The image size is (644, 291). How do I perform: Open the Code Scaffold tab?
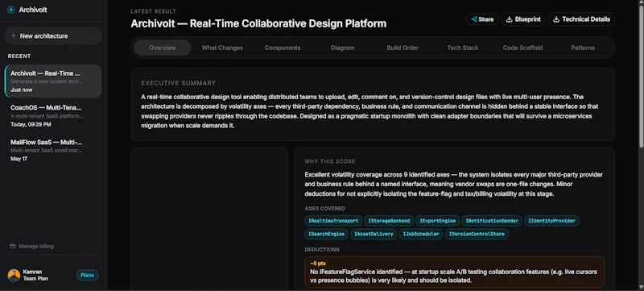[522, 48]
